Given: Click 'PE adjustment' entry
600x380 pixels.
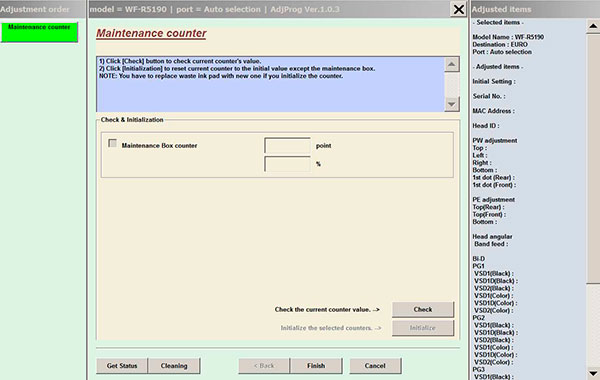Looking at the screenshot, I should 494,199.
